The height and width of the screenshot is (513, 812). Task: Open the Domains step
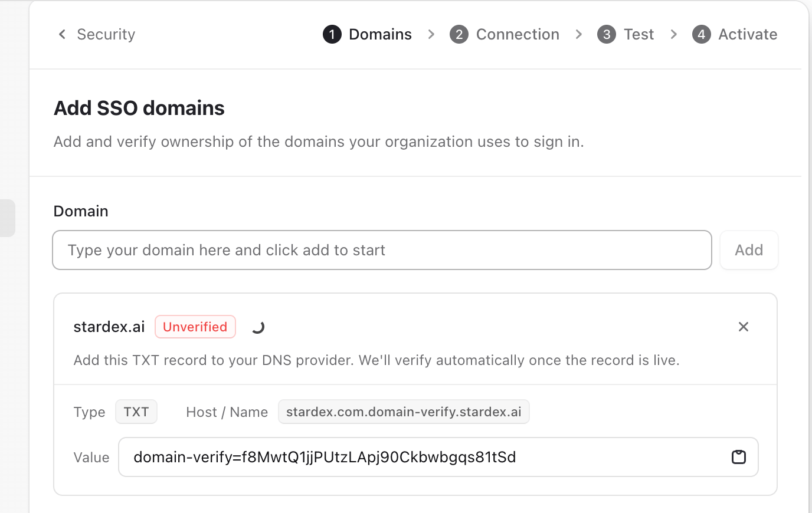coord(367,34)
